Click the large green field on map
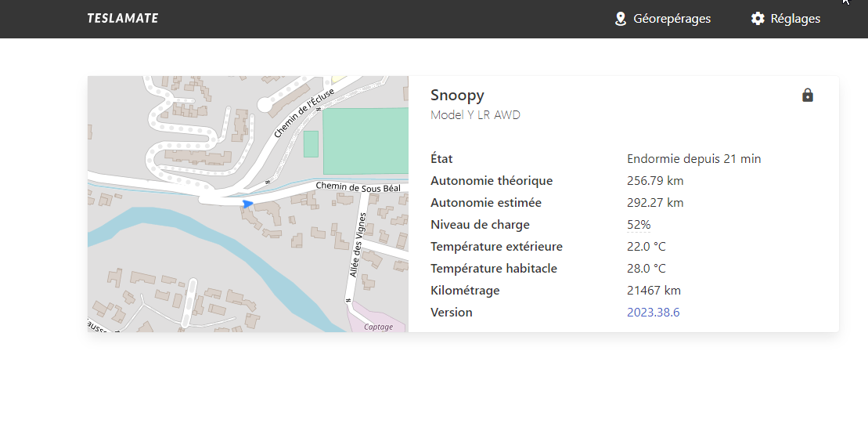This screenshot has width=868, height=434. point(366,141)
